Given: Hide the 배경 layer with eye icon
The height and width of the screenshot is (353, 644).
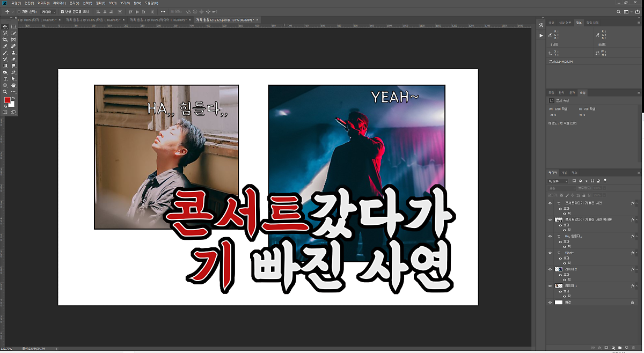Looking at the screenshot, I should tap(550, 303).
